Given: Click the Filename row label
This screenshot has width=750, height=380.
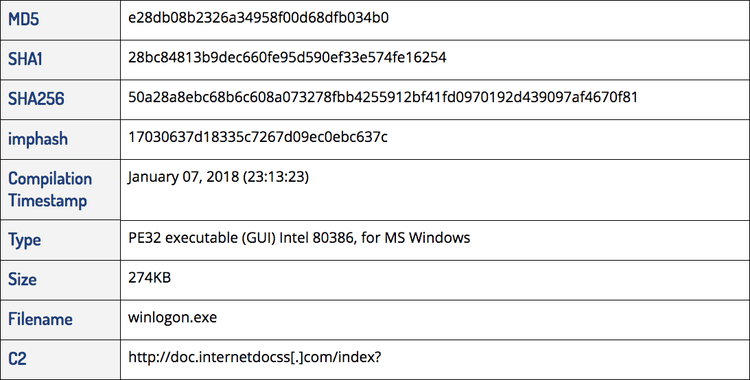Looking at the screenshot, I should click(40, 319).
